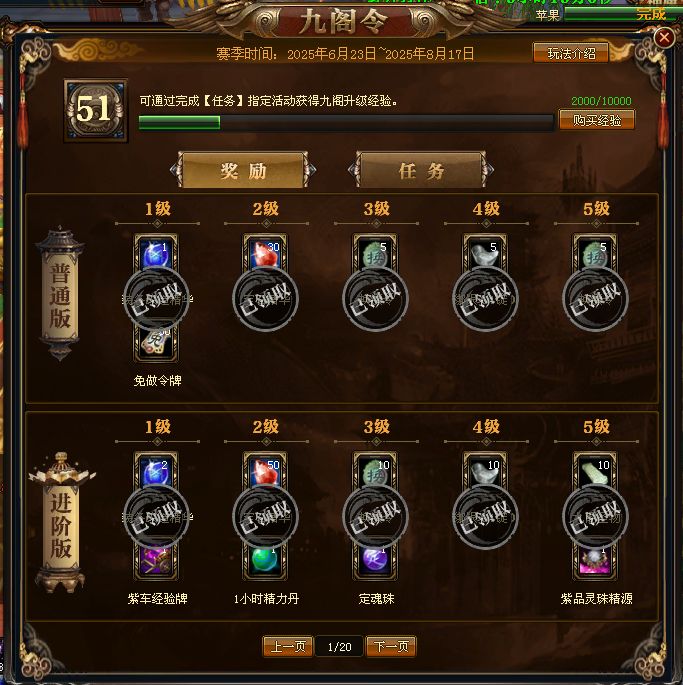
Task: Click the 购买经验 button
Action: point(597,120)
